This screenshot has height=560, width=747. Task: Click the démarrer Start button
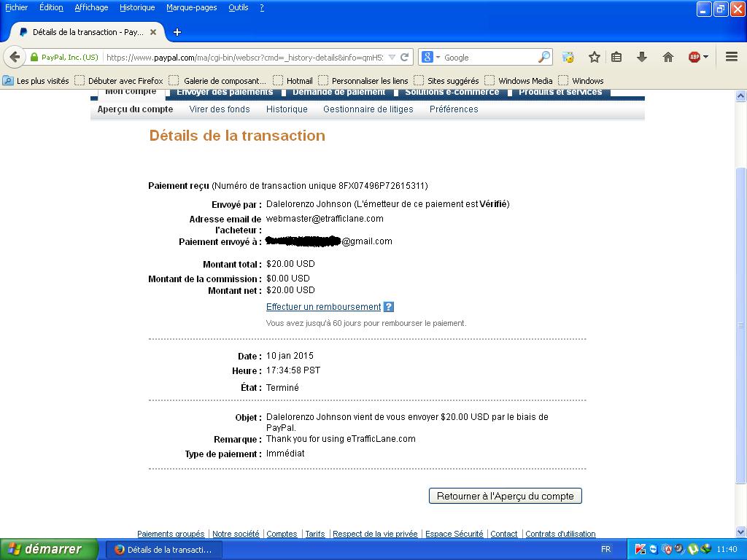49,550
